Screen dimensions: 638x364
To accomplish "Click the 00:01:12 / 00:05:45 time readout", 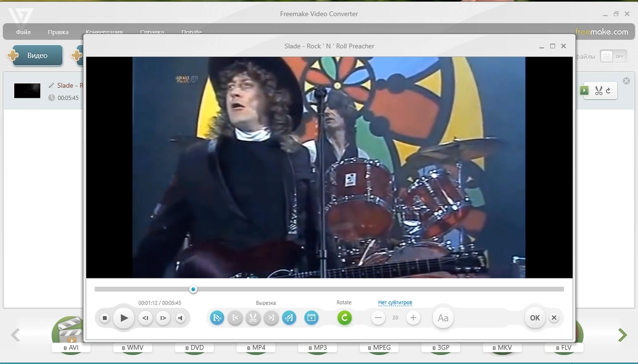I will pos(159,303).
